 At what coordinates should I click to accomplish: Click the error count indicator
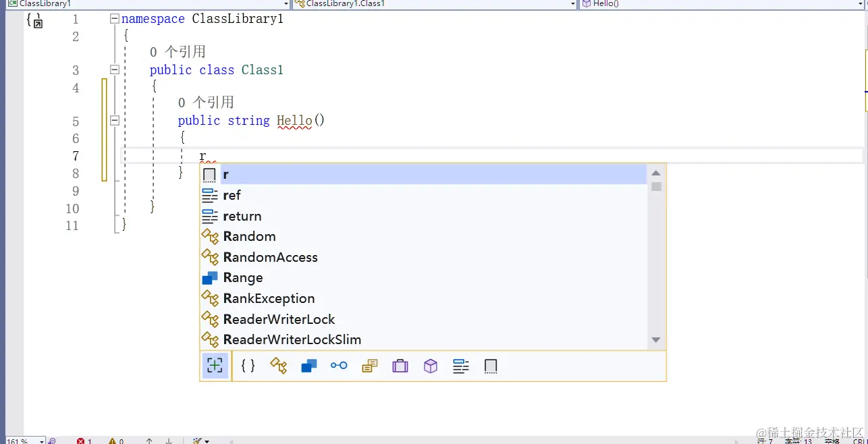[x=84, y=441]
